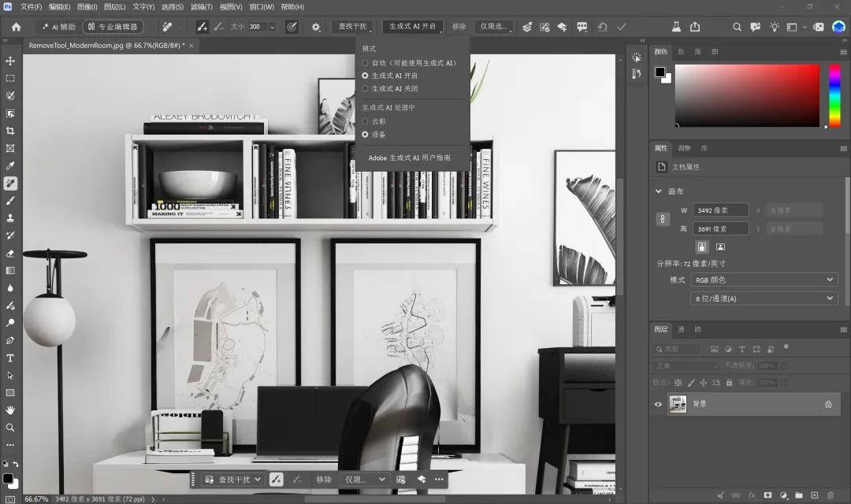Viewport: 851px width, 504px height.
Task: Pick a hue on the rainbow hue slider
Action: tap(834, 95)
